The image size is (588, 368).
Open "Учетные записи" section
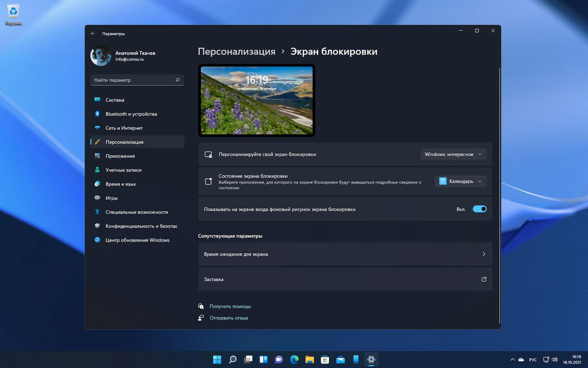click(137, 170)
